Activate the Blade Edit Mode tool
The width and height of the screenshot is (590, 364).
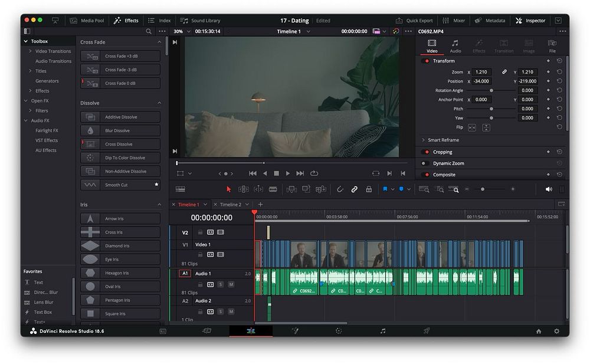click(x=273, y=189)
